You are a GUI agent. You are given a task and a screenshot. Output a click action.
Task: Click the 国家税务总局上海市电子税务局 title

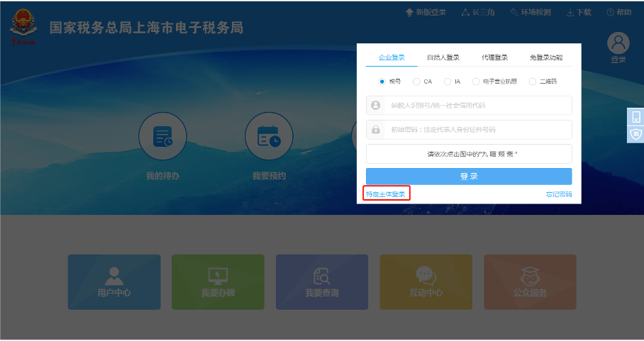[146, 28]
